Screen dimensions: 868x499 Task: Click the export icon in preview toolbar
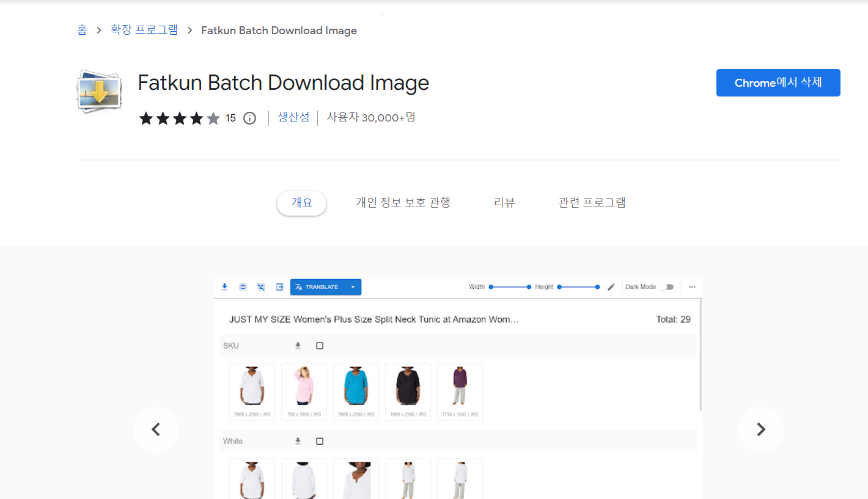(279, 286)
